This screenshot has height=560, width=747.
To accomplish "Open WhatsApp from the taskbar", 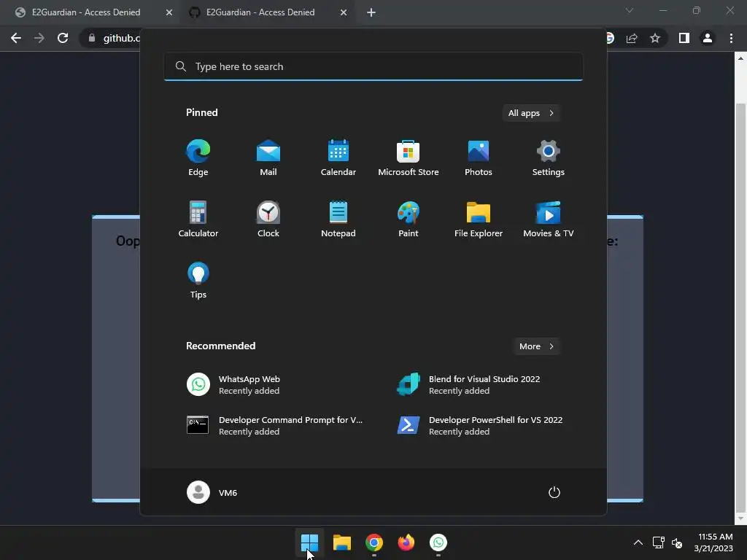I will click(438, 542).
